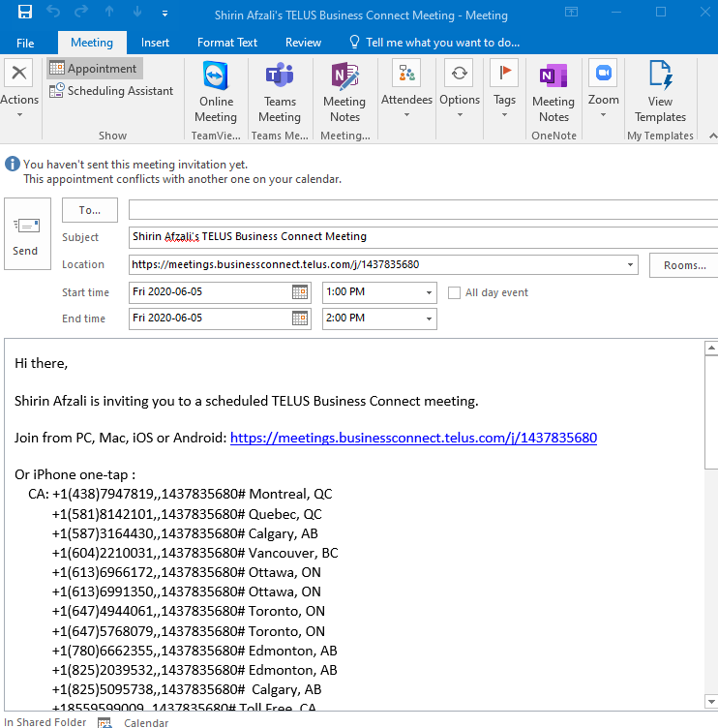718x728 pixels.
Task: Open the Zoom add-in dropdown
Action: point(604,88)
